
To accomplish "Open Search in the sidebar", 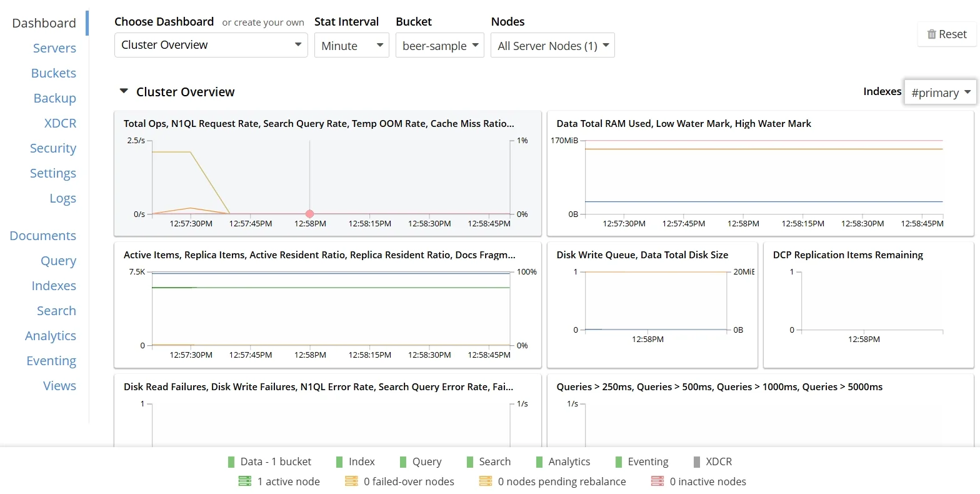I will point(56,311).
